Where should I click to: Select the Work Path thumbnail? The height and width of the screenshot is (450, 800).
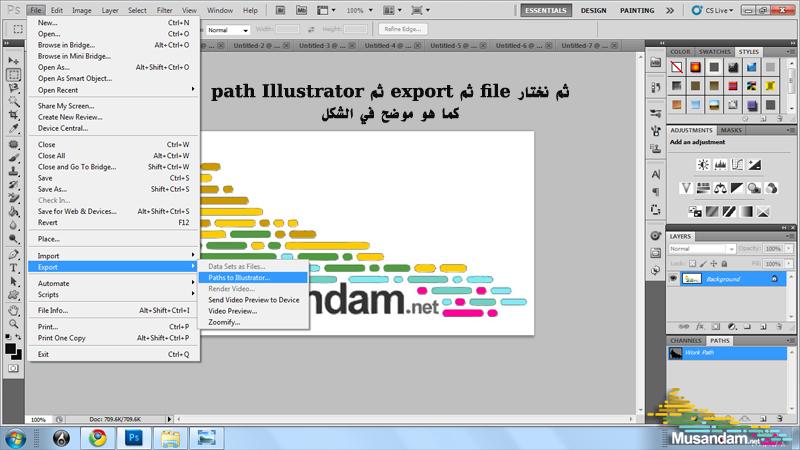(676, 353)
